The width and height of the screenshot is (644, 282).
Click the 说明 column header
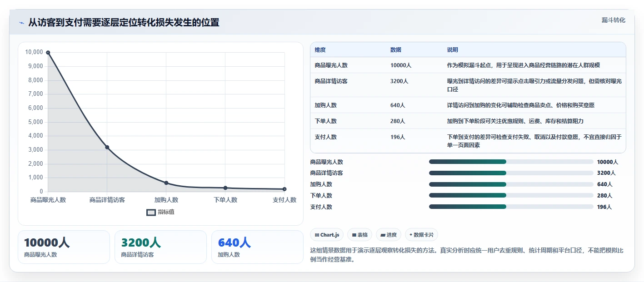pyautogui.click(x=453, y=50)
